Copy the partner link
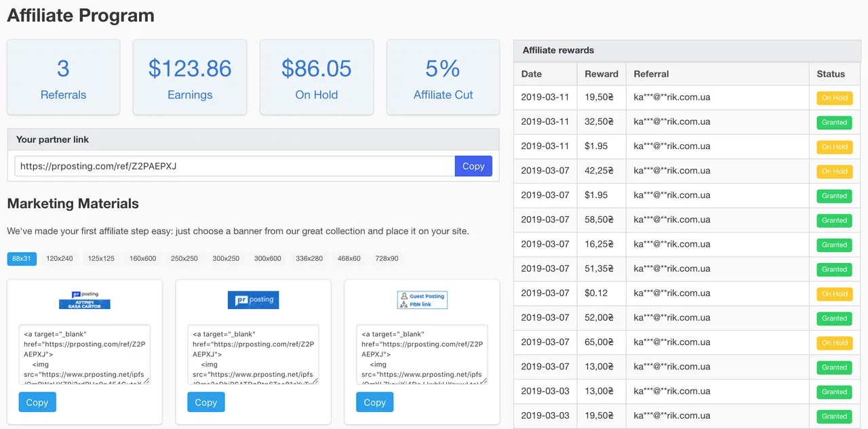This screenshot has height=429, width=868. (x=473, y=166)
